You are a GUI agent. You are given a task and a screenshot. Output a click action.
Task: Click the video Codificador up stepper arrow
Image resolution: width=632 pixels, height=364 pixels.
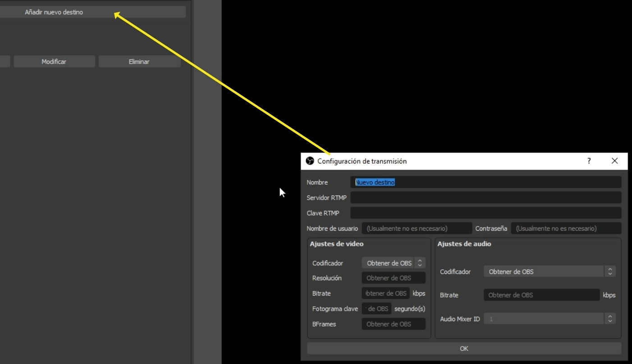point(419,261)
